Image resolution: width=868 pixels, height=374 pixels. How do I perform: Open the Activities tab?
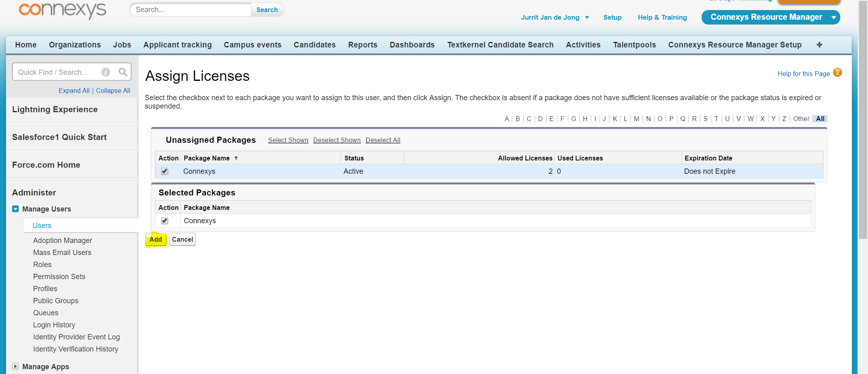(x=583, y=45)
